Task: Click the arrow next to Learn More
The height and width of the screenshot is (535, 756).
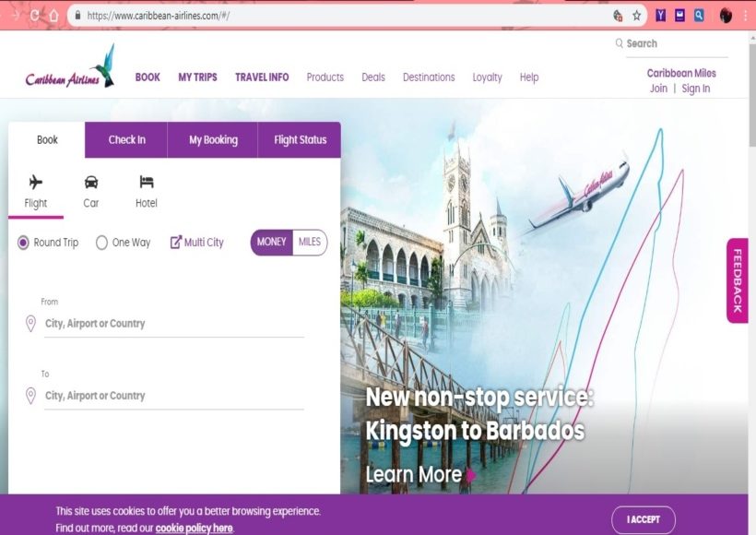Action: (471, 475)
